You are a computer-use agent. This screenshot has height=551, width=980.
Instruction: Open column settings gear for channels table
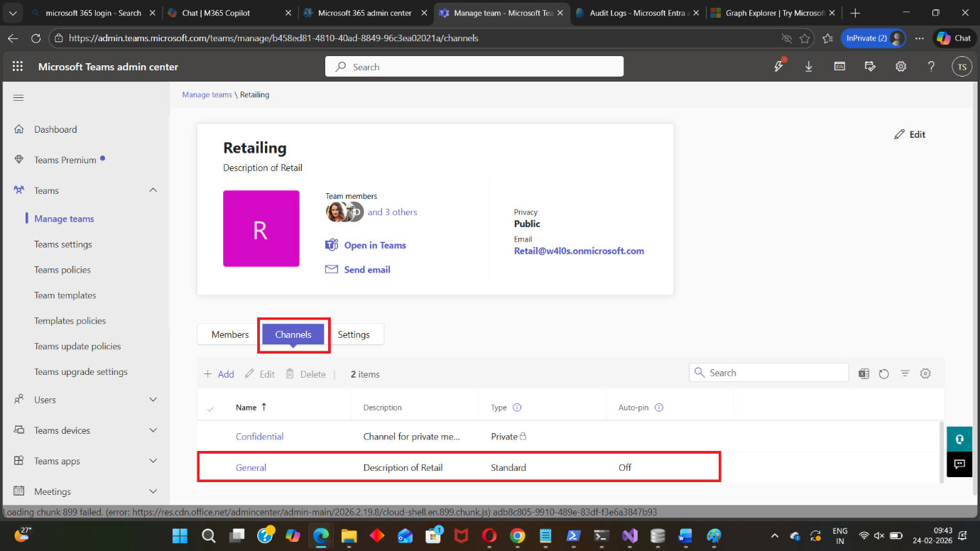(925, 373)
